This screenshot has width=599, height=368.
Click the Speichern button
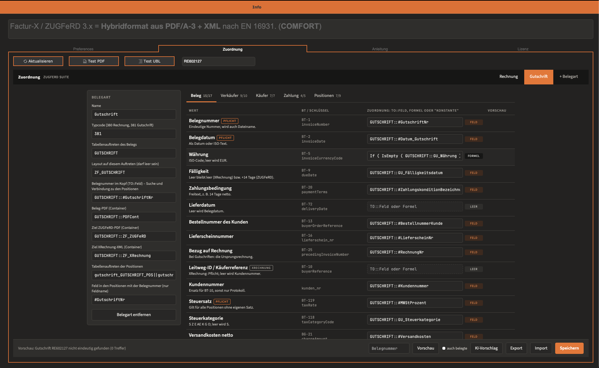click(569, 348)
